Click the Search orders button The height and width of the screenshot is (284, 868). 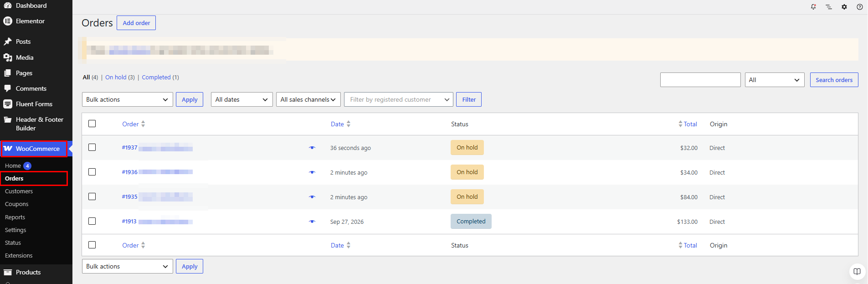(834, 80)
